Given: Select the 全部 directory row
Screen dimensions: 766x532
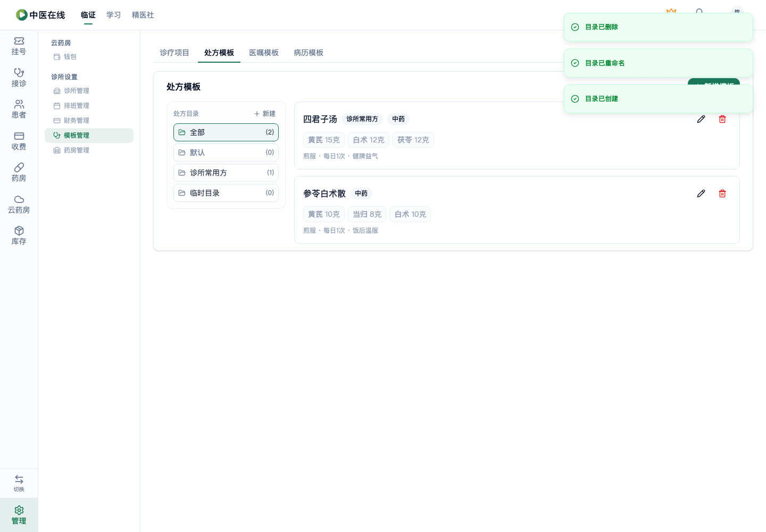Looking at the screenshot, I should tap(226, 132).
